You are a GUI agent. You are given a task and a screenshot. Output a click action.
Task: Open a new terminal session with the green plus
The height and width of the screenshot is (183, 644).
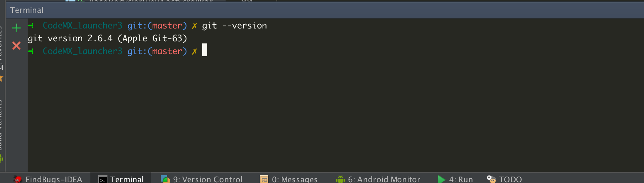pos(16,28)
